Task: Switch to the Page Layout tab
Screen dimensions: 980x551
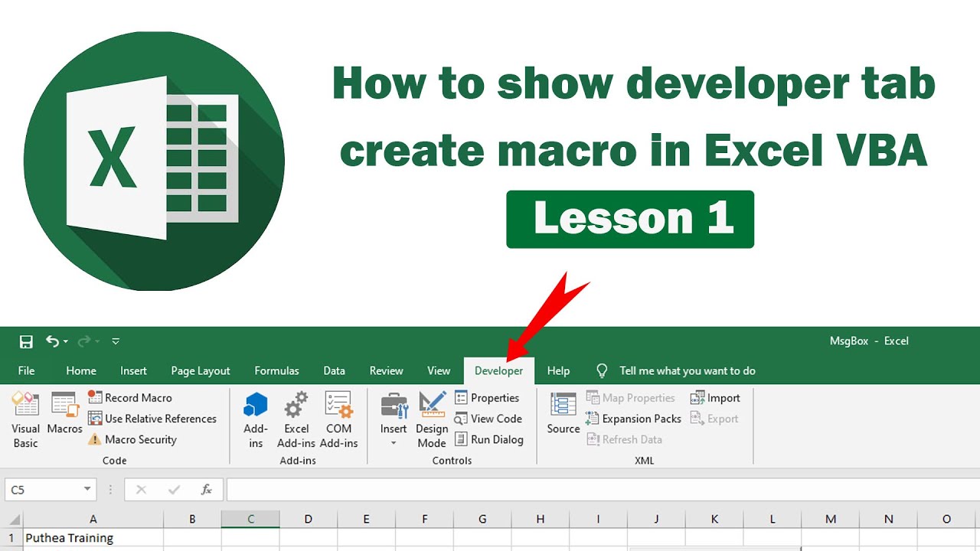Action: point(201,370)
